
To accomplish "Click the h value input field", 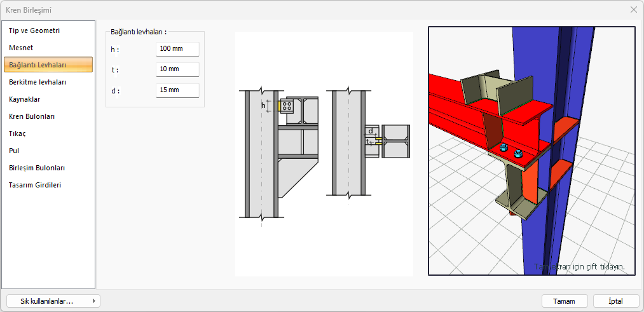I will click(177, 49).
